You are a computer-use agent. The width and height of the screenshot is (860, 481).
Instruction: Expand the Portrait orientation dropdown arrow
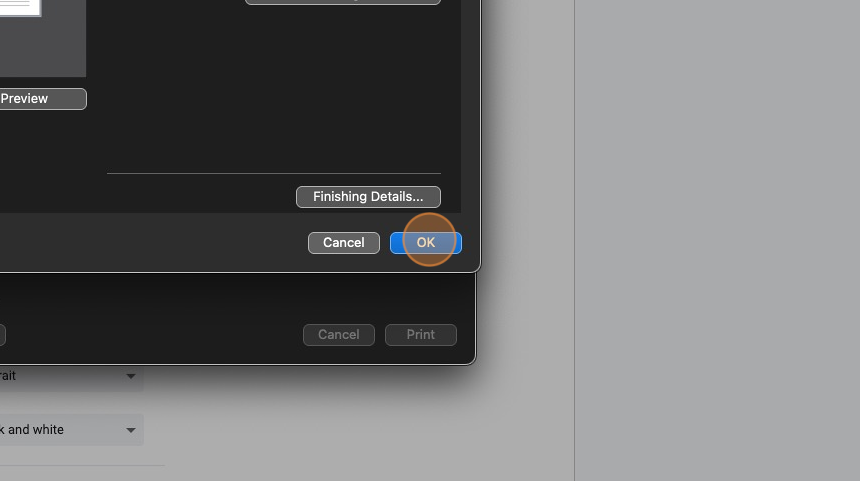coord(131,376)
